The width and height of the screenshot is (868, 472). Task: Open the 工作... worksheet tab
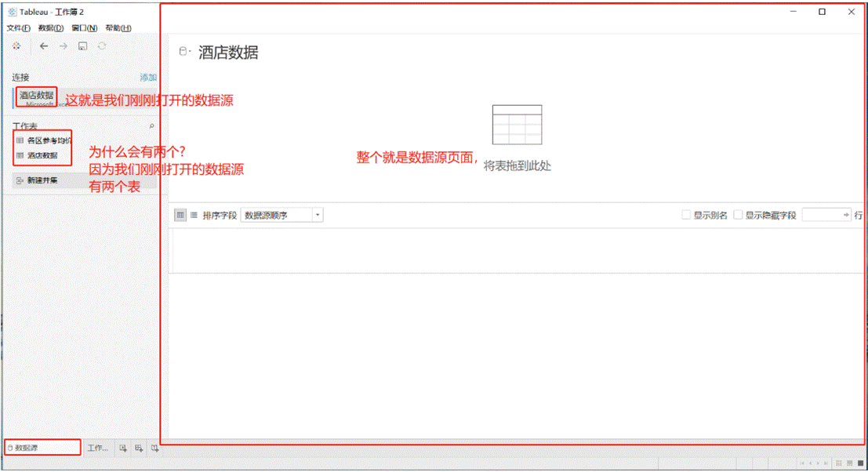(x=98, y=448)
